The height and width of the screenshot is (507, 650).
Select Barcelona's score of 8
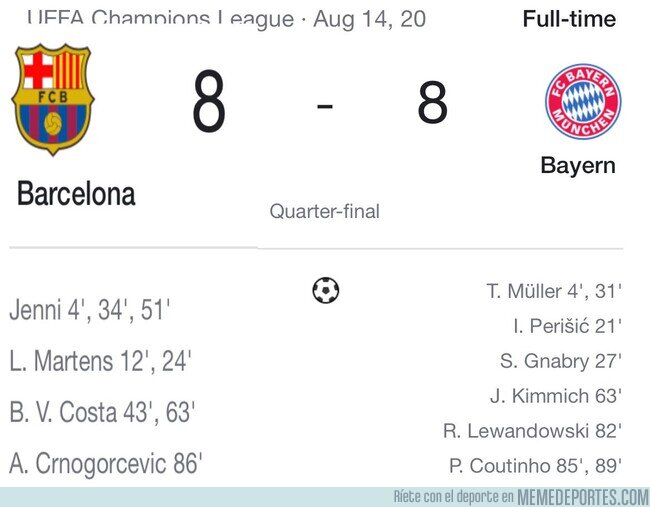click(209, 101)
